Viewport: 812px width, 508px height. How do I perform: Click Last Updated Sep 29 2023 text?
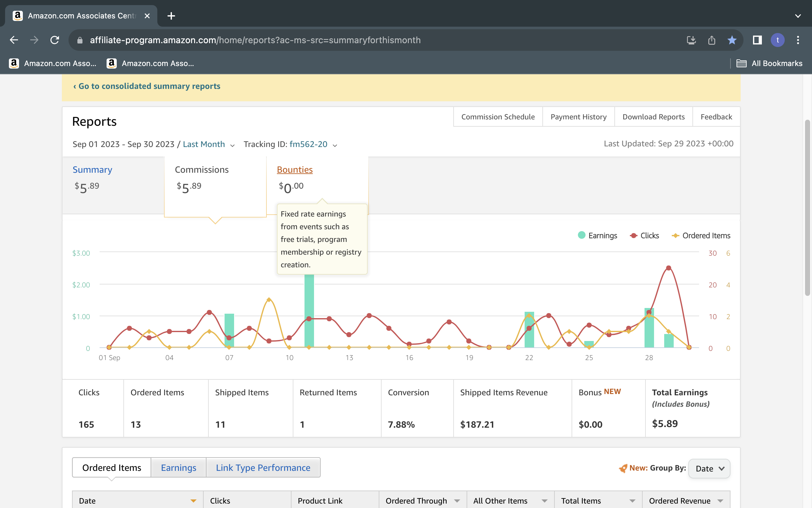click(668, 144)
